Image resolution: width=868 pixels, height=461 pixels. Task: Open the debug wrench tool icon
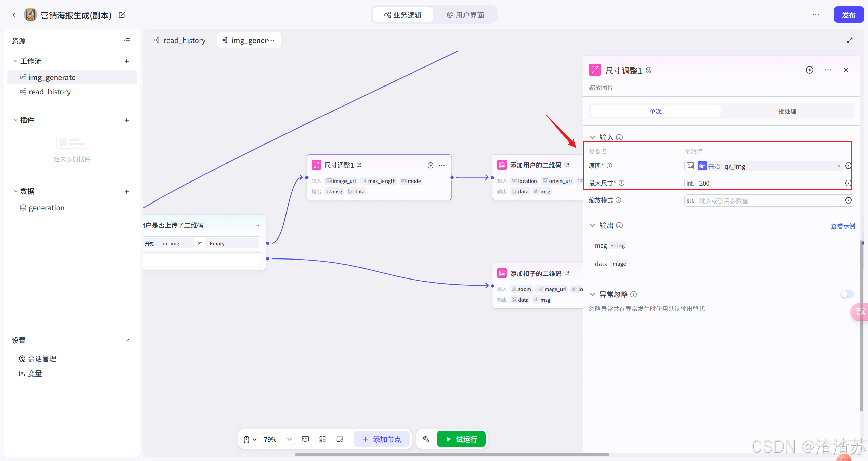point(426,439)
